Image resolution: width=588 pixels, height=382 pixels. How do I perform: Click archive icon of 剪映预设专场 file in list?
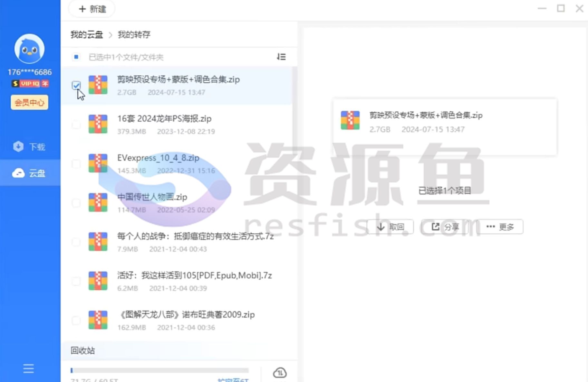(x=98, y=85)
